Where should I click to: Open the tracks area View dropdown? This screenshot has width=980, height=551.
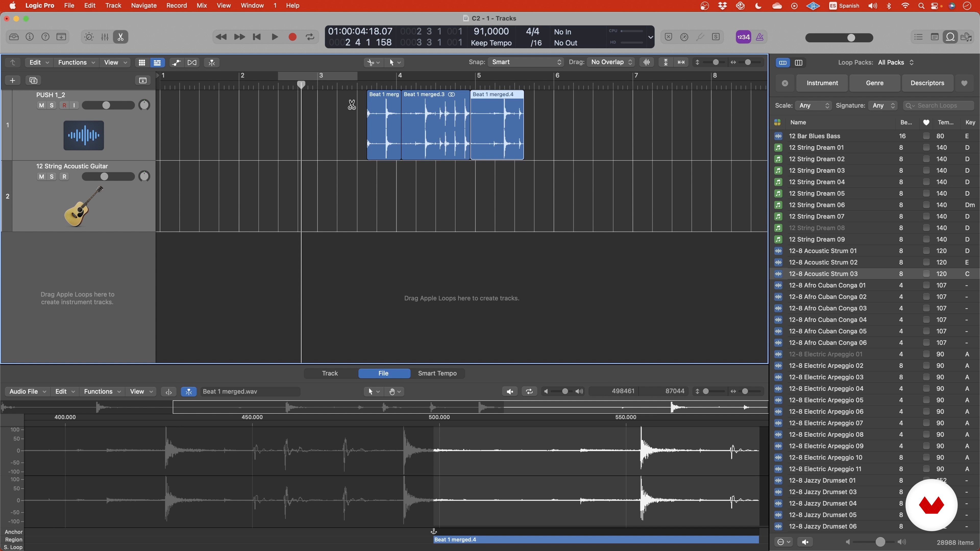click(115, 62)
